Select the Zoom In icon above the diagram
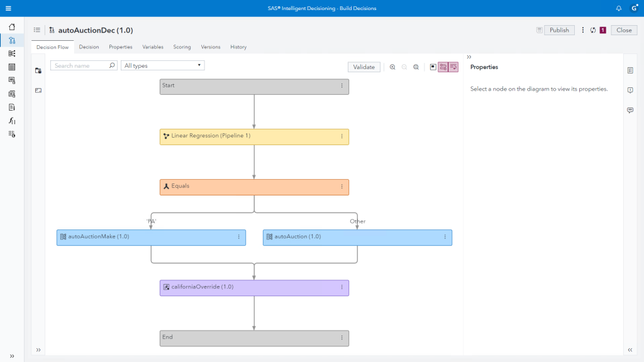Viewport: 644px width, 362px height. tap(392, 67)
